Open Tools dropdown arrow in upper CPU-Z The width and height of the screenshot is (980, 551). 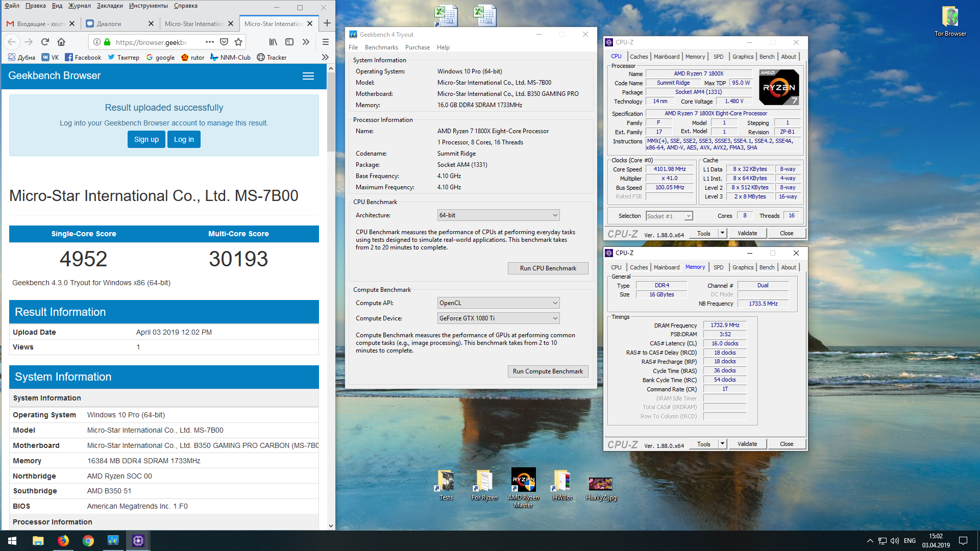click(x=722, y=233)
